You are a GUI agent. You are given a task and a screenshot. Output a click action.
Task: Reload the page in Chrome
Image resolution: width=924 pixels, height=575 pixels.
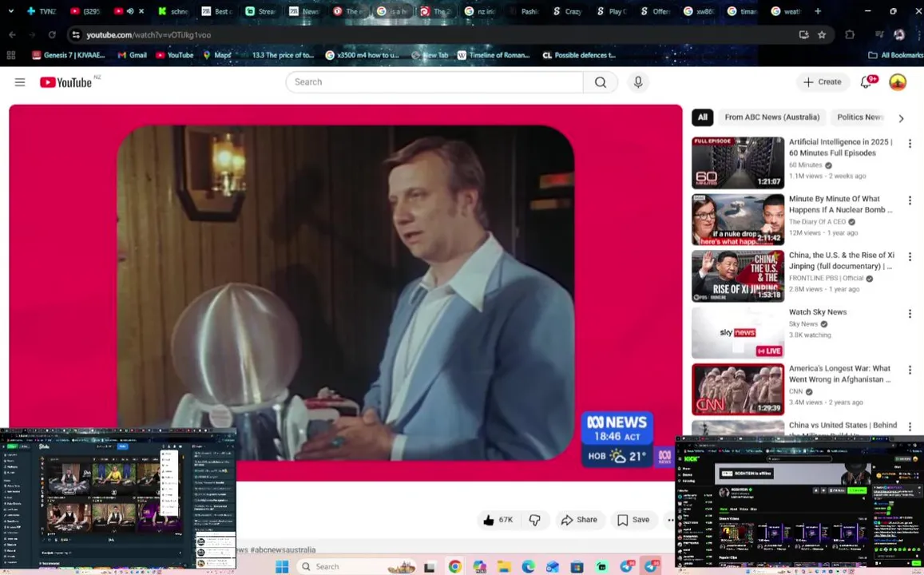(x=52, y=35)
